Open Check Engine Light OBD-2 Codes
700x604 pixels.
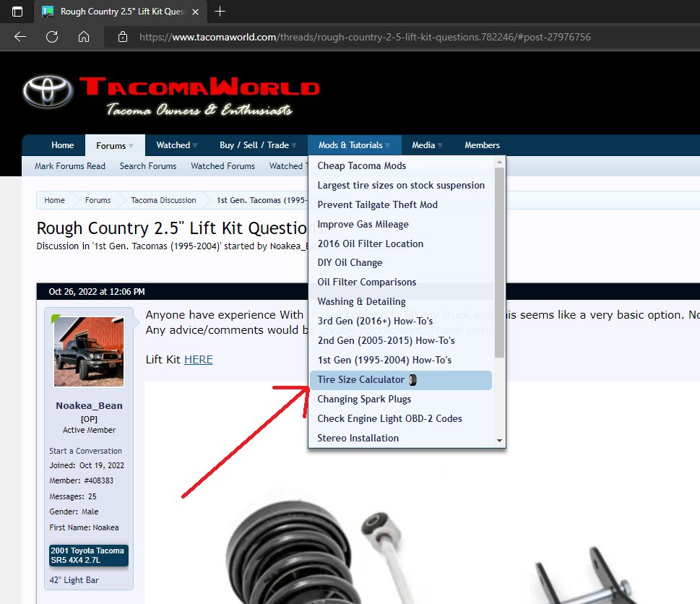pos(401,419)
